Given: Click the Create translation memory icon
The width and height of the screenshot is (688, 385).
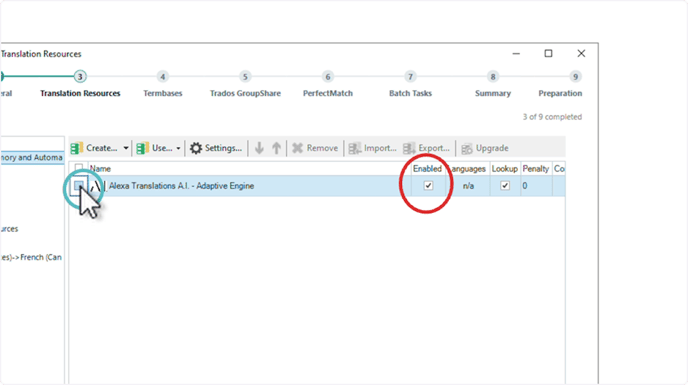Looking at the screenshot, I should coord(77,148).
